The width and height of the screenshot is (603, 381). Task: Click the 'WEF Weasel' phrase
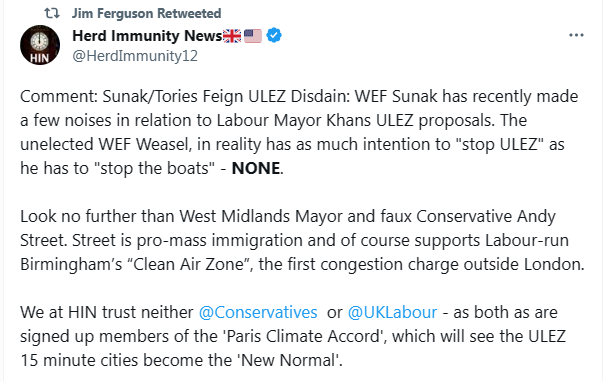[144, 145]
